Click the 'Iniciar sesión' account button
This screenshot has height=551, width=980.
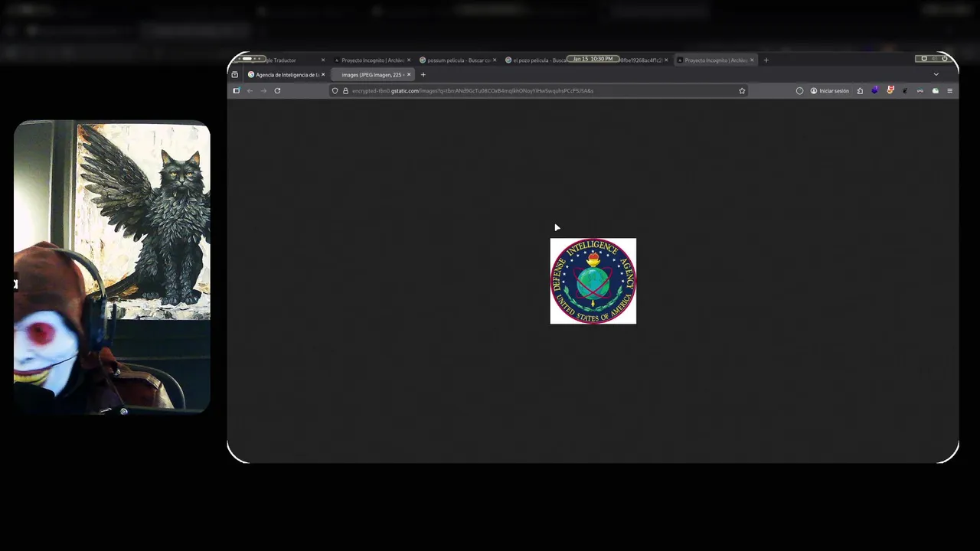(x=829, y=90)
